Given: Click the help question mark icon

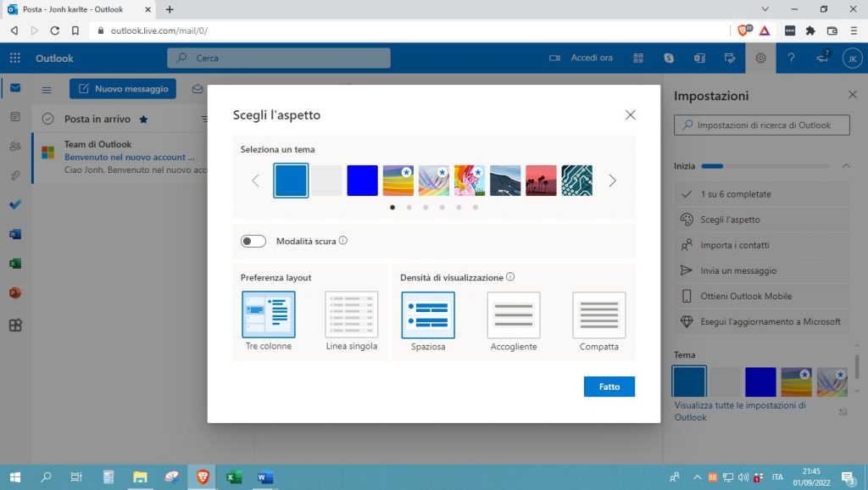Looking at the screenshot, I should coord(791,58).
